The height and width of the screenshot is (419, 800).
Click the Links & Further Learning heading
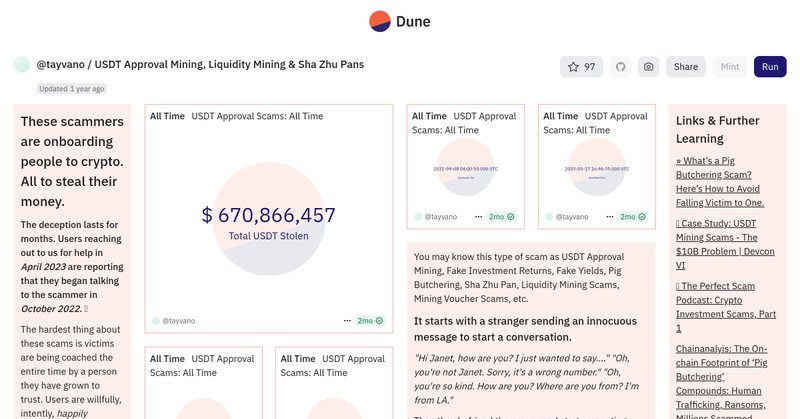point(717,130)
